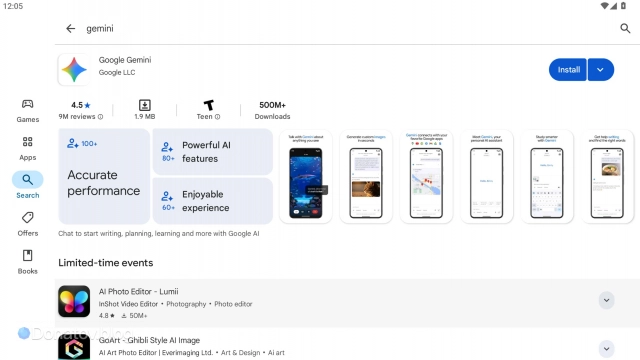Open Generate custom images screenshot
Image resolution: width=640 pixels, height=360 pixels.
366,176
